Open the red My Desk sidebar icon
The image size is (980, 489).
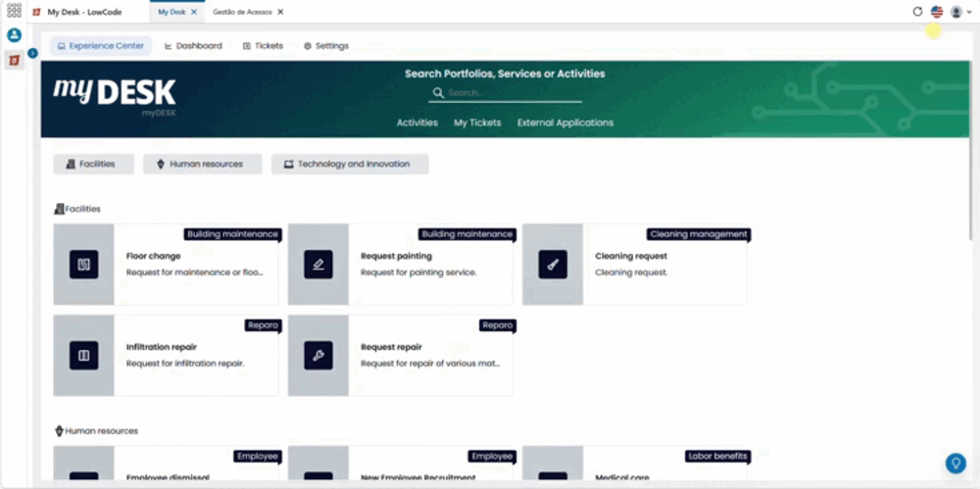[x=14, y=60]
